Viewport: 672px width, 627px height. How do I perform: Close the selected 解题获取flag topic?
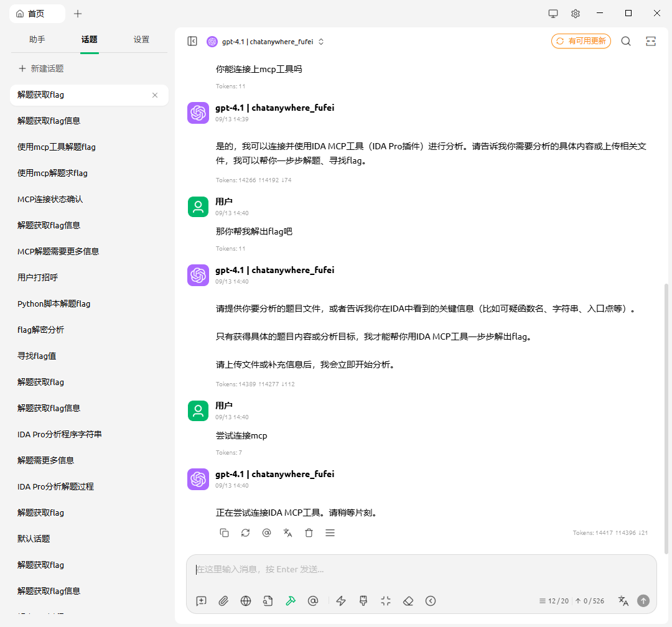point(155,95)
